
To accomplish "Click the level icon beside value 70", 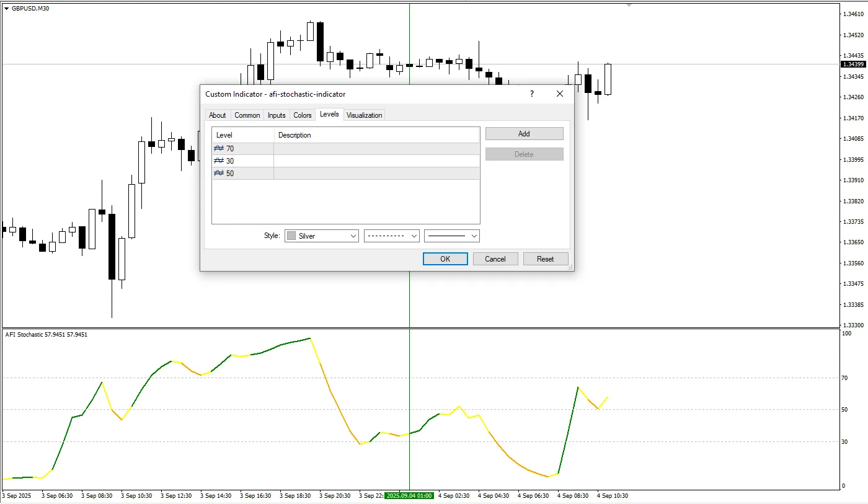I will (218, 148).
